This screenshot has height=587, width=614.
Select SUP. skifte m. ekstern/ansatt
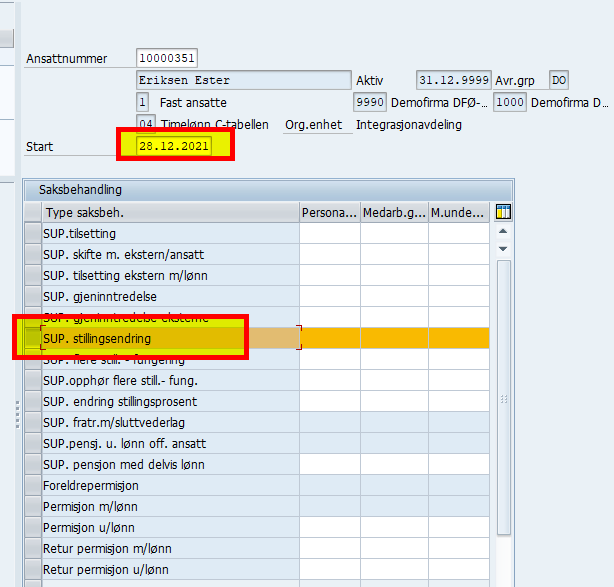[124, 255]
